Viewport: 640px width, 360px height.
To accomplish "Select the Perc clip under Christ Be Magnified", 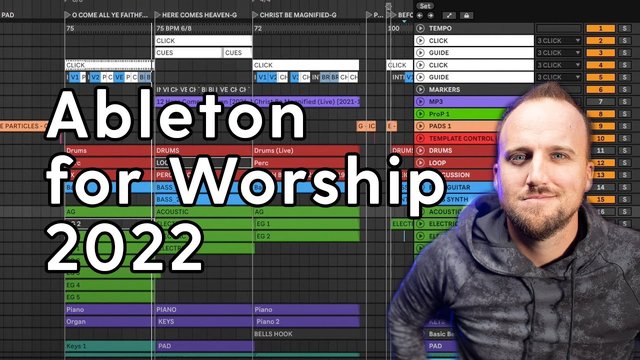I will click(x=306, y=162).
